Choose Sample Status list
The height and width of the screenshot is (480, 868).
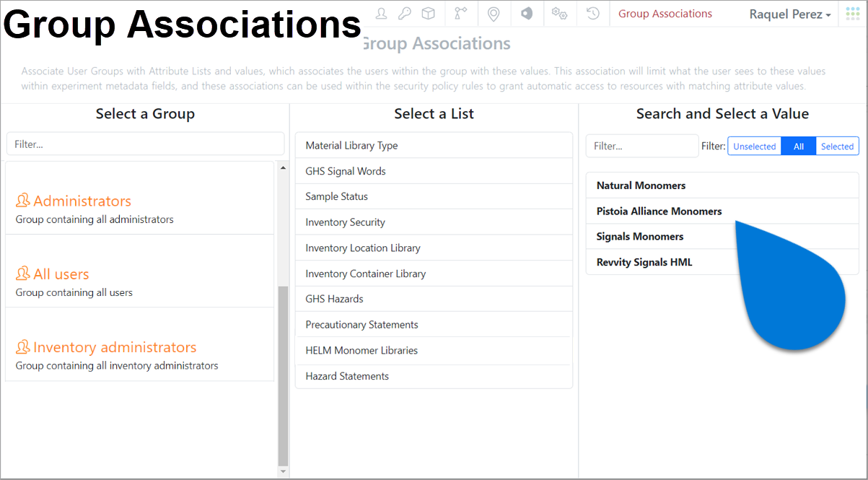434,196
